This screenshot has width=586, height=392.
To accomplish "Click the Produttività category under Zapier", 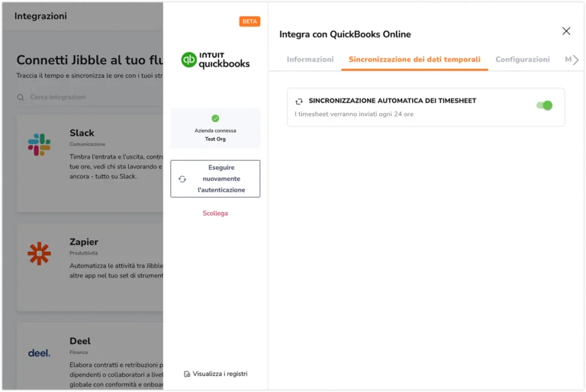I will (83, 253).
